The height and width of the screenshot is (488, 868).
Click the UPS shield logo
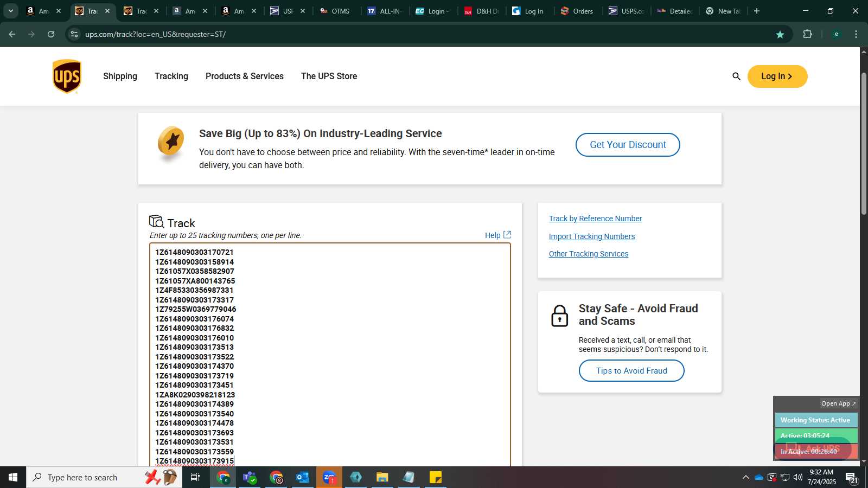pos(67,76)
